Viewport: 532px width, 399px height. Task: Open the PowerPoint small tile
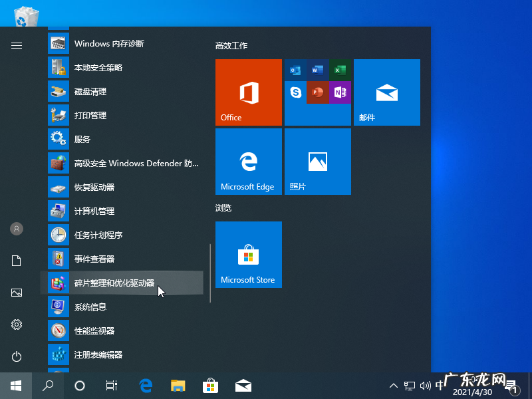pyautogui.click(x=317, y=92)
